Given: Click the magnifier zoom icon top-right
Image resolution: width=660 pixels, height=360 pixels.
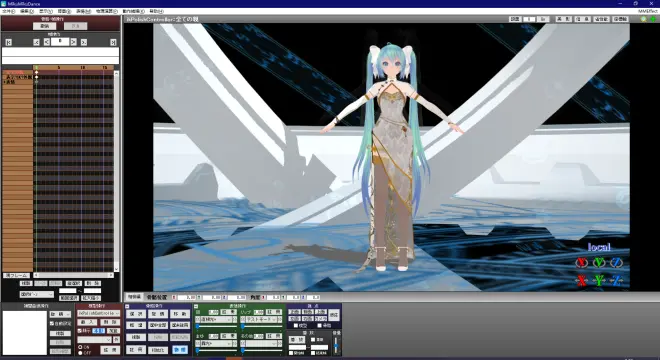Looking at the screenshot, I should [x=644, y=19].
